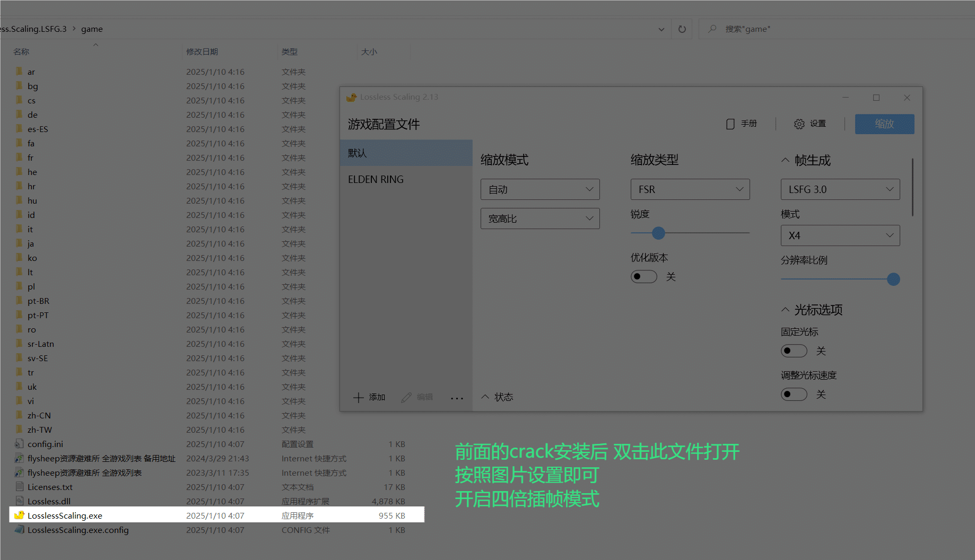This screenshot has width=975, height=560.
Task: Open the three-dot more options menu
Action: tap(457, 398)
